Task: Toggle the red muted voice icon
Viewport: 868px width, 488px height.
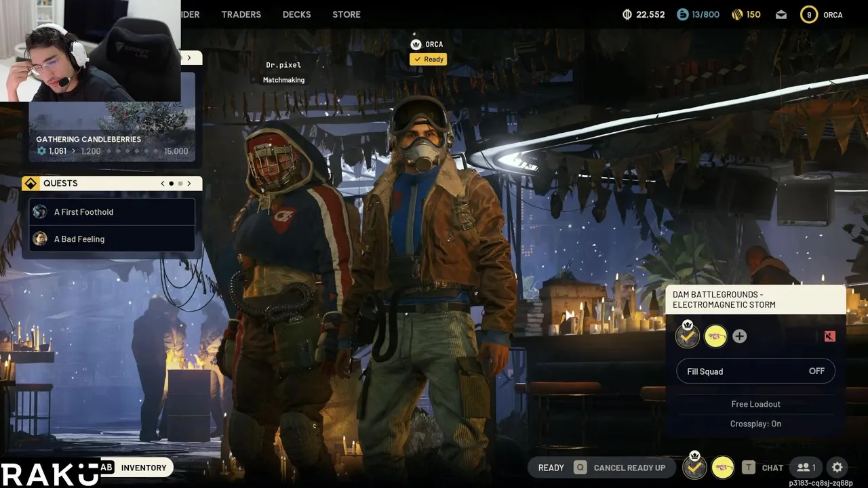Action: 829,336
